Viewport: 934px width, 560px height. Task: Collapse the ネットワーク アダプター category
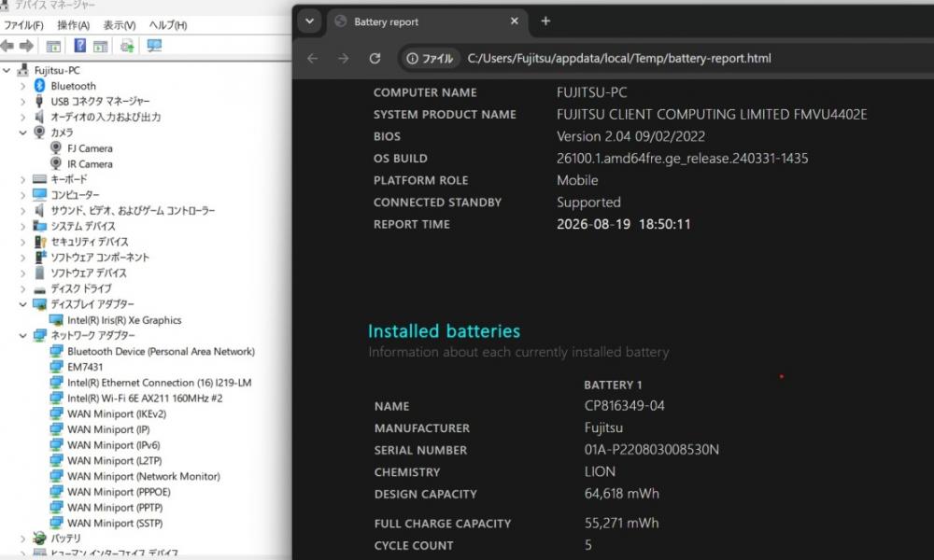[x=22, y=336]
